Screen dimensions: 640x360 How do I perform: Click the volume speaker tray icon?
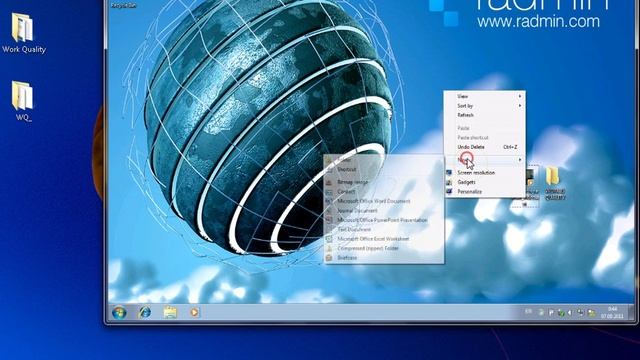tap(570, 313)
